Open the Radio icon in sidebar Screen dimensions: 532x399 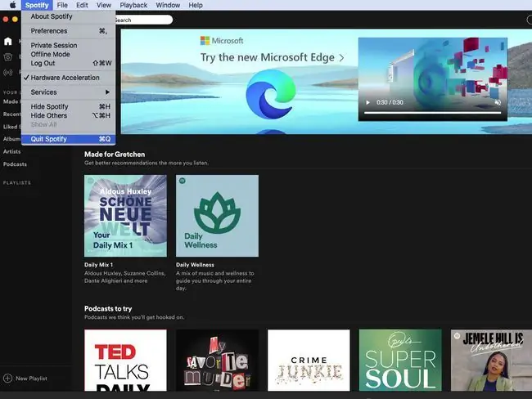(x=8, y=72)
